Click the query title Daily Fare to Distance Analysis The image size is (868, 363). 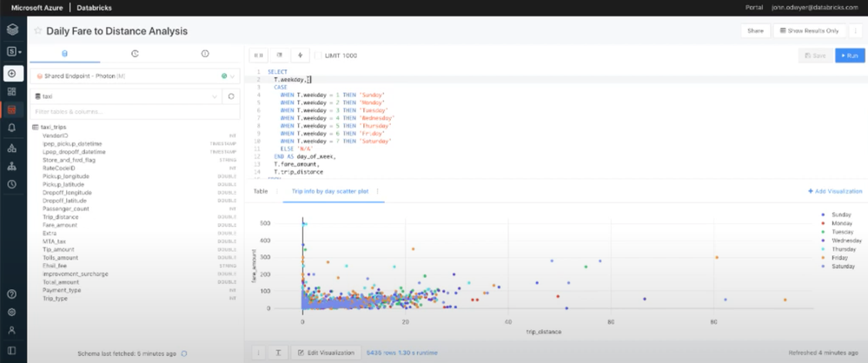pos(116,31)
